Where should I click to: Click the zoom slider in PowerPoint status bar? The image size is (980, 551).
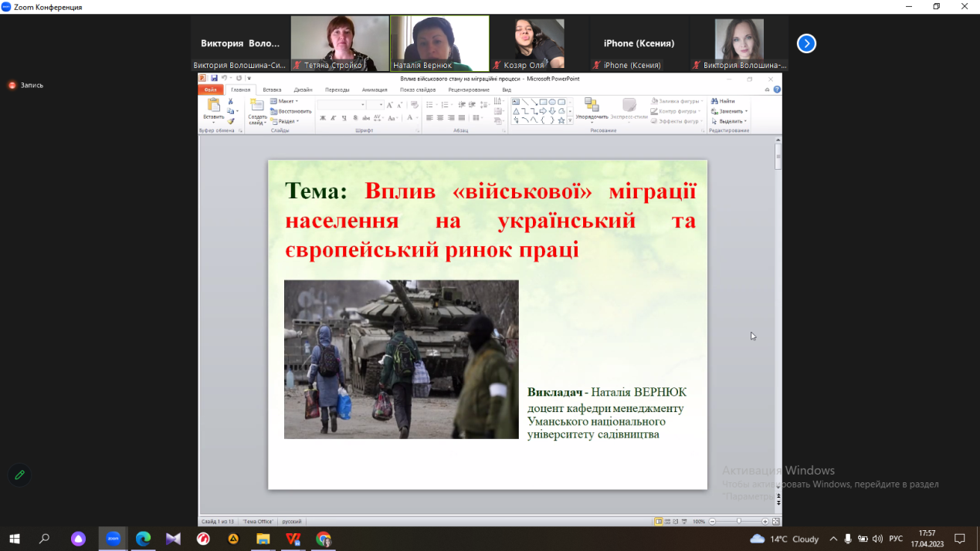pos(738,522)
